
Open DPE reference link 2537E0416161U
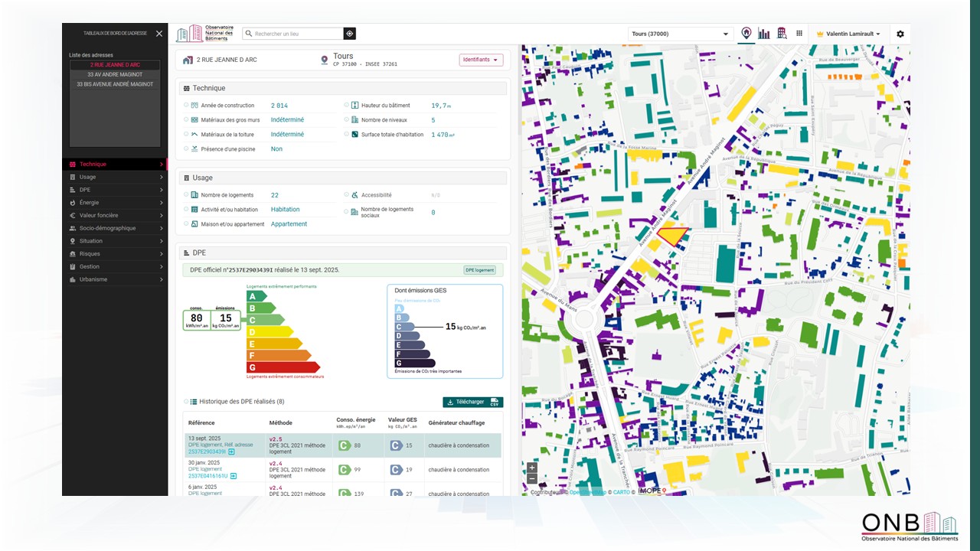[x=207, y=476]
